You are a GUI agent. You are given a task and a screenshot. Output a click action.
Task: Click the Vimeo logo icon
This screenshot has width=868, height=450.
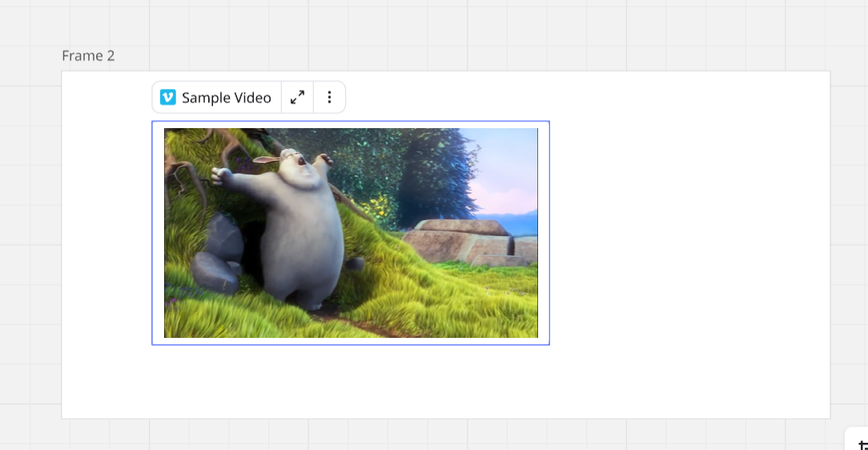point(167,98)
